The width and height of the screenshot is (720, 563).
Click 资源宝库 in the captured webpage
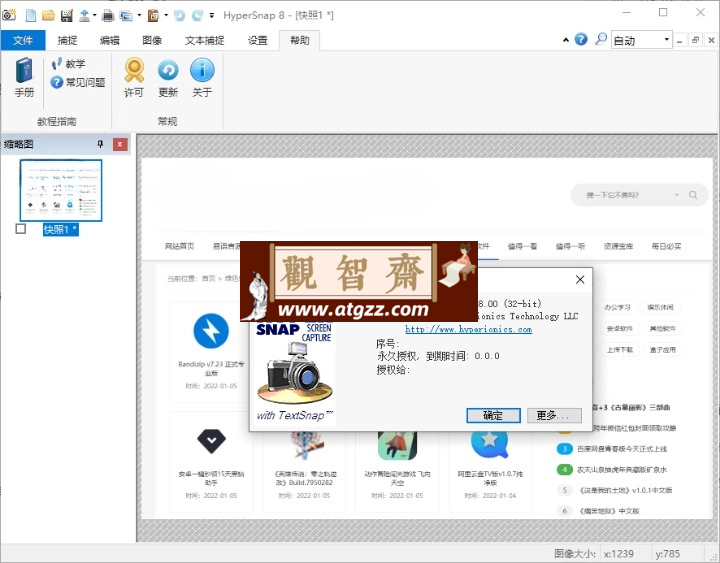619,247
